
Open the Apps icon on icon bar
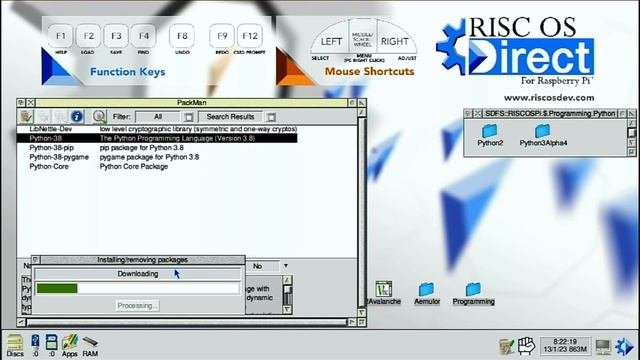pos(70,345)
